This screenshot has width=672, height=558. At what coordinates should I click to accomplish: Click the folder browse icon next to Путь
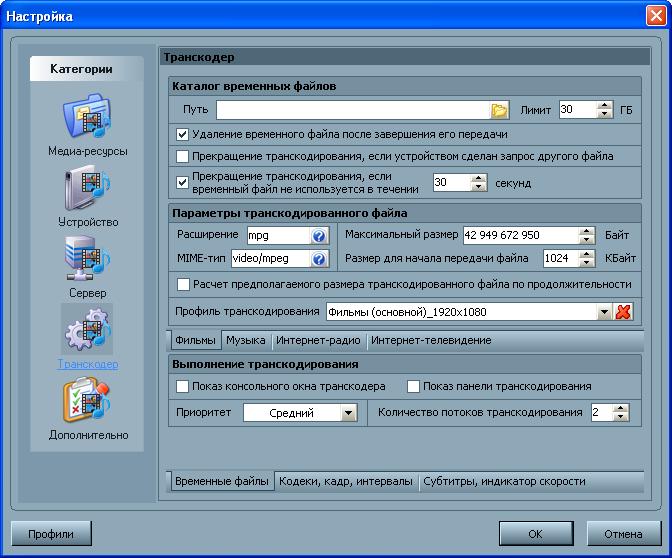point(499,110)
